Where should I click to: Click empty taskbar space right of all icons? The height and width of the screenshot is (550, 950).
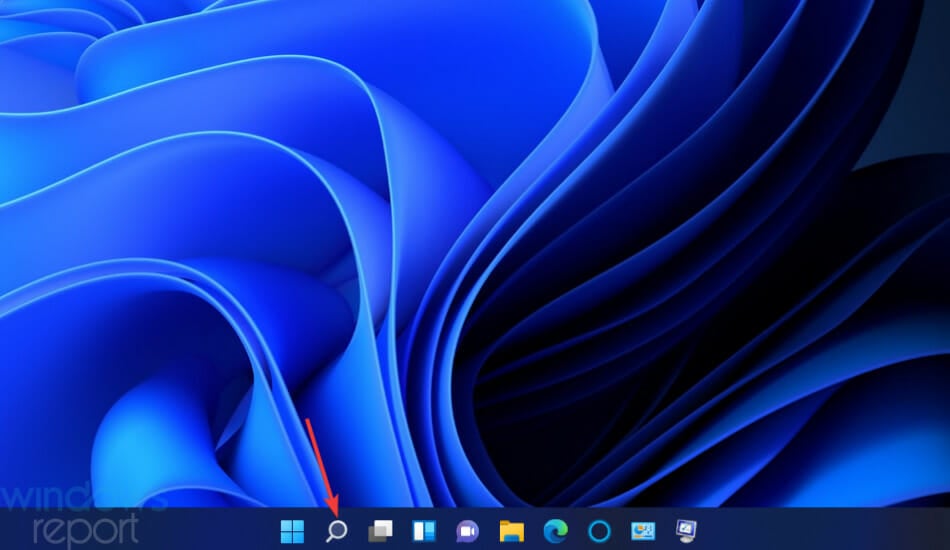(x=820, y=530)
